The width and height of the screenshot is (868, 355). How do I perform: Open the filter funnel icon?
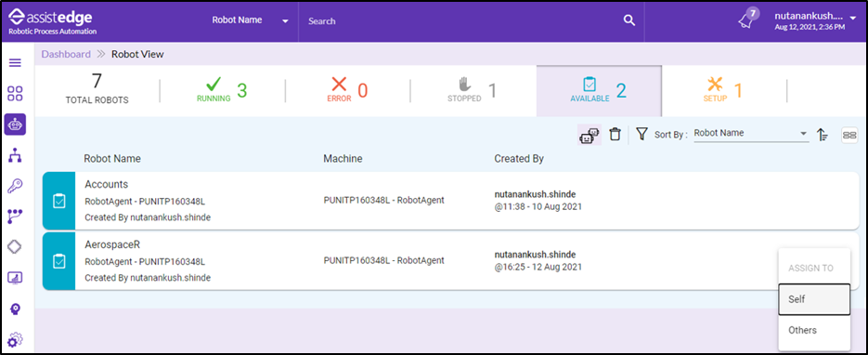click(641, 134)
